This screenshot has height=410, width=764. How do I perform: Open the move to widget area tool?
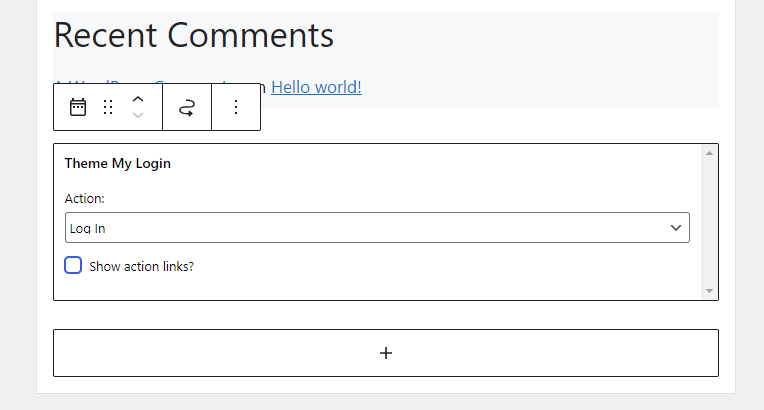pyautogui.click(x=187, y=107)
